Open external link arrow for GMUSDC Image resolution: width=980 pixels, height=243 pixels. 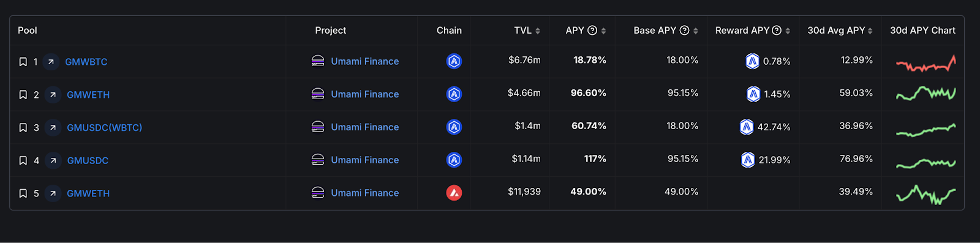click(53, 160)
